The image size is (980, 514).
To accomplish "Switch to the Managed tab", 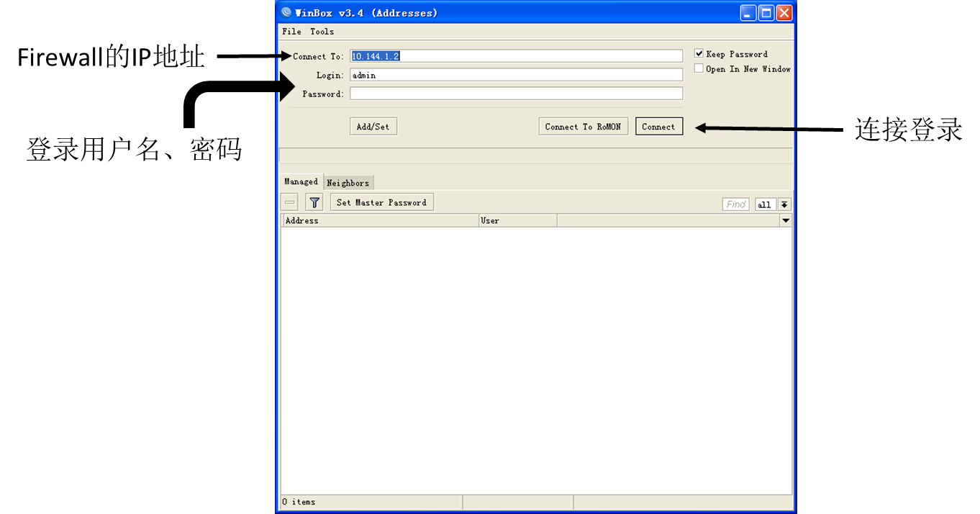I will pos(301,182).
